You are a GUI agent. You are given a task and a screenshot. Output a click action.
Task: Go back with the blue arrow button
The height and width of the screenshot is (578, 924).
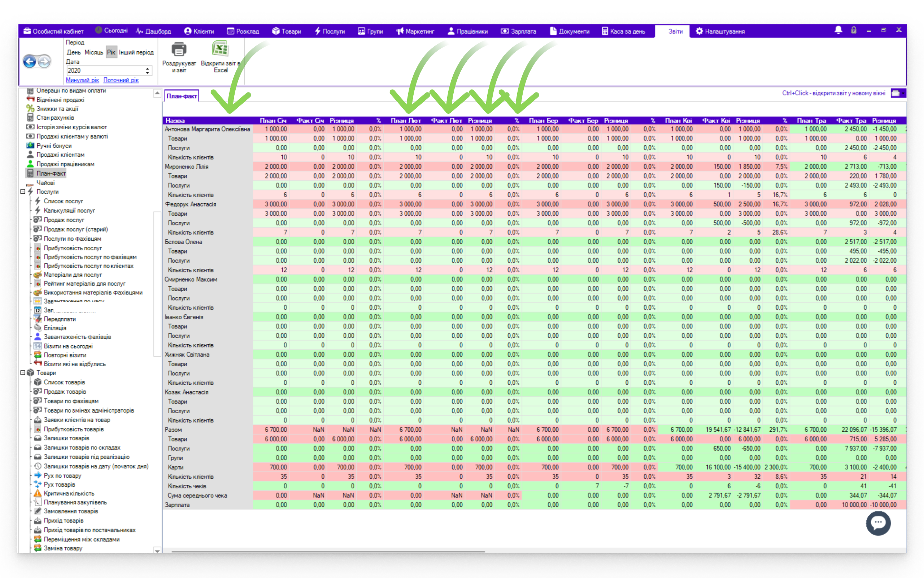pyautogui.click(x=30, y=61)
